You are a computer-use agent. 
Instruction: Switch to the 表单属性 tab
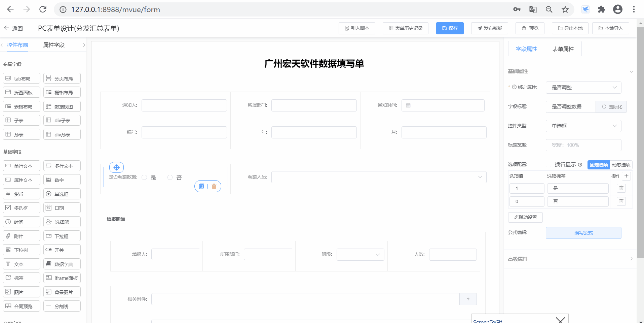click(x=563, y=49)
